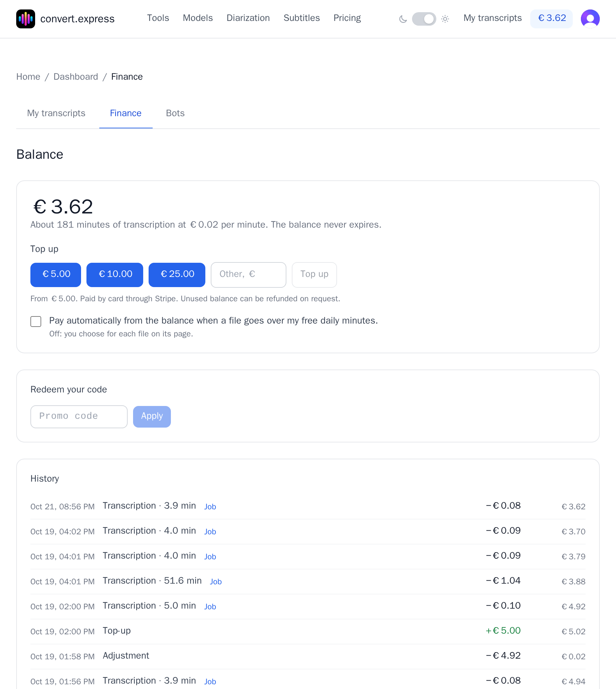
Task: Go to Dashboard breadcrumb
Action: tap(76, 77)
